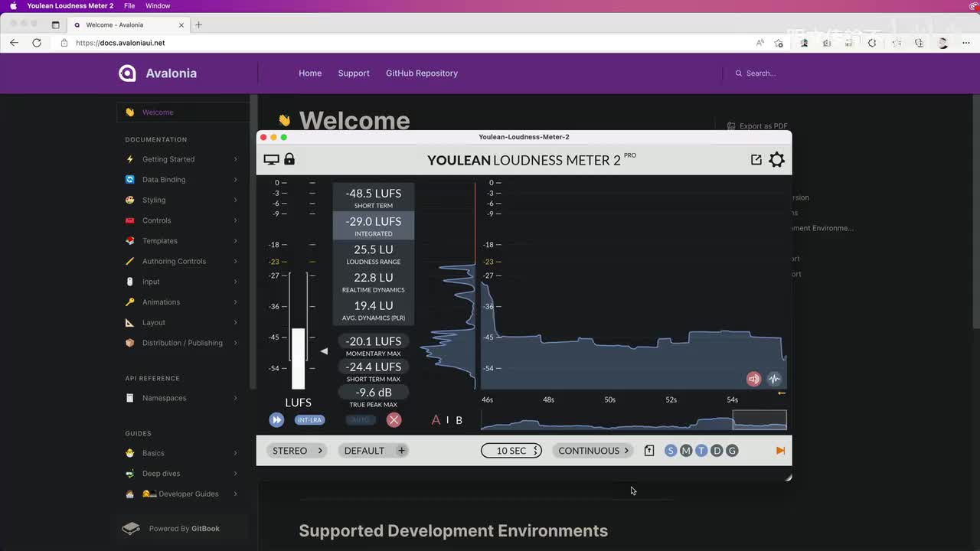Toggle the D dynamics graph button

717,451
